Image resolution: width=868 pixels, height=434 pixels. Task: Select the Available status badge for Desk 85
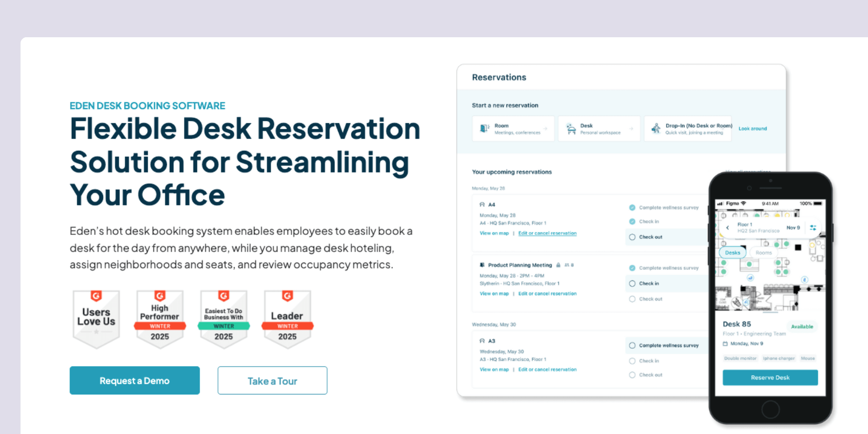coord(802,326)
